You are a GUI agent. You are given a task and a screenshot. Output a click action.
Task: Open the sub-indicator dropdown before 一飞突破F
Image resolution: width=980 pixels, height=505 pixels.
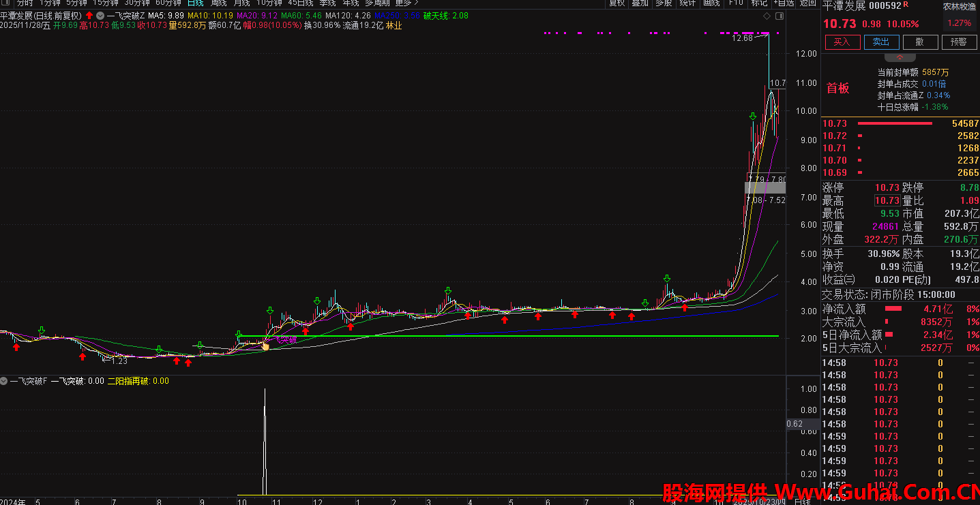tap(4, 381)
